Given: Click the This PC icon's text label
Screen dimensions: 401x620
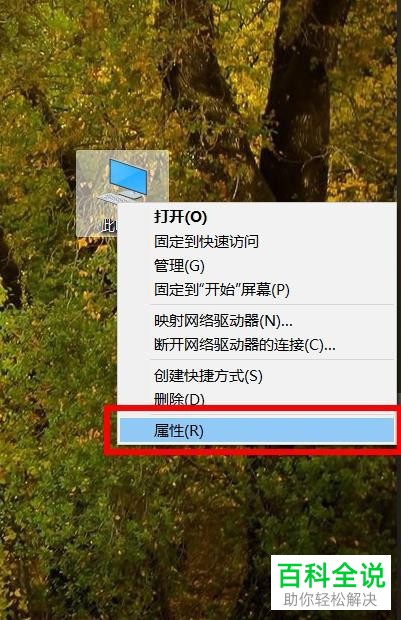Looking at the screenshot, I should point(109,226).
